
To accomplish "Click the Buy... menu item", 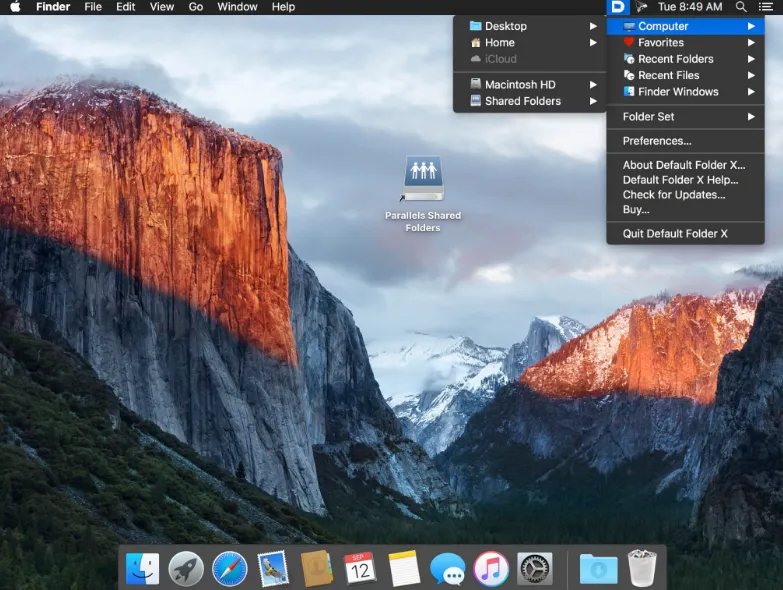I will tap(685, 210).
